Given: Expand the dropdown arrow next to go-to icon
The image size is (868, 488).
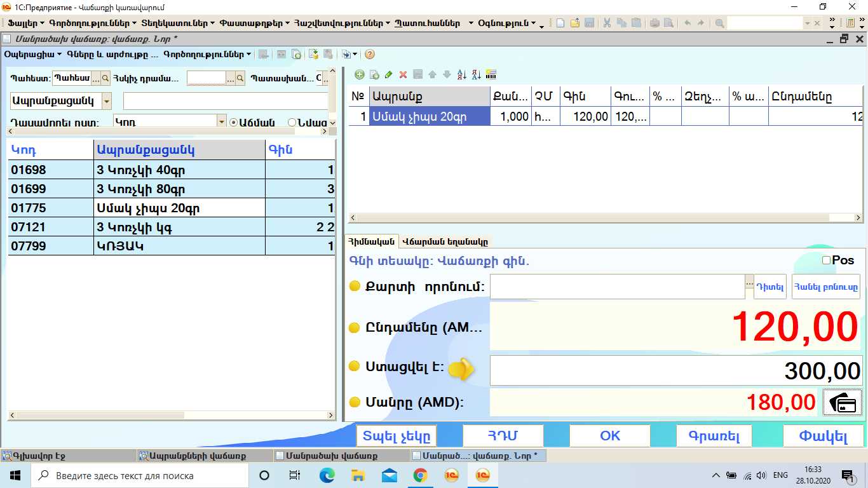Looking at the screenshot, I should (355, 55).
